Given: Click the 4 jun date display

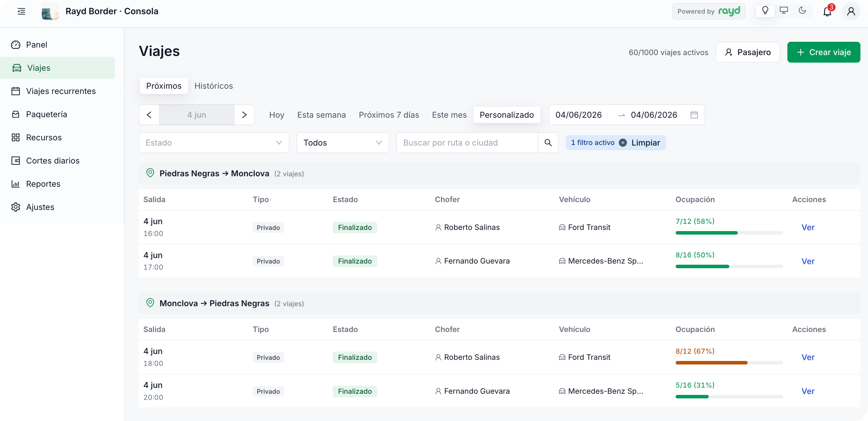Looking at the screenshot, I should click(197, 115).
